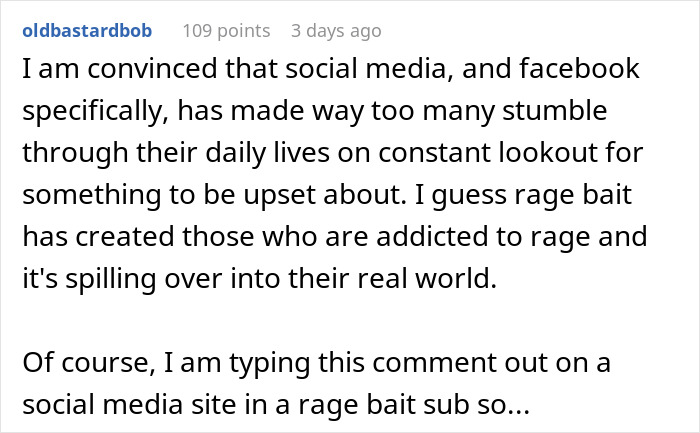Click the word 'specifically' in the second line
The height and width of the screenshot is (433, 700).
[x=85, y=114]
